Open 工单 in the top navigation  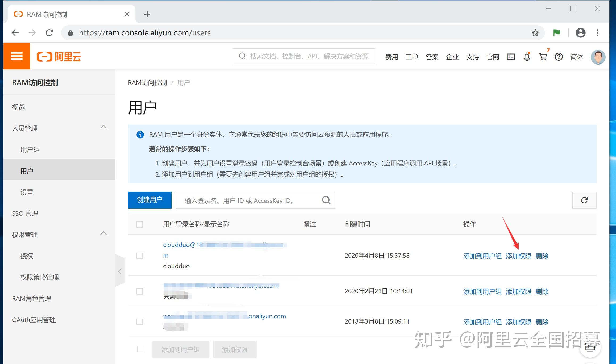coord(412,57)
